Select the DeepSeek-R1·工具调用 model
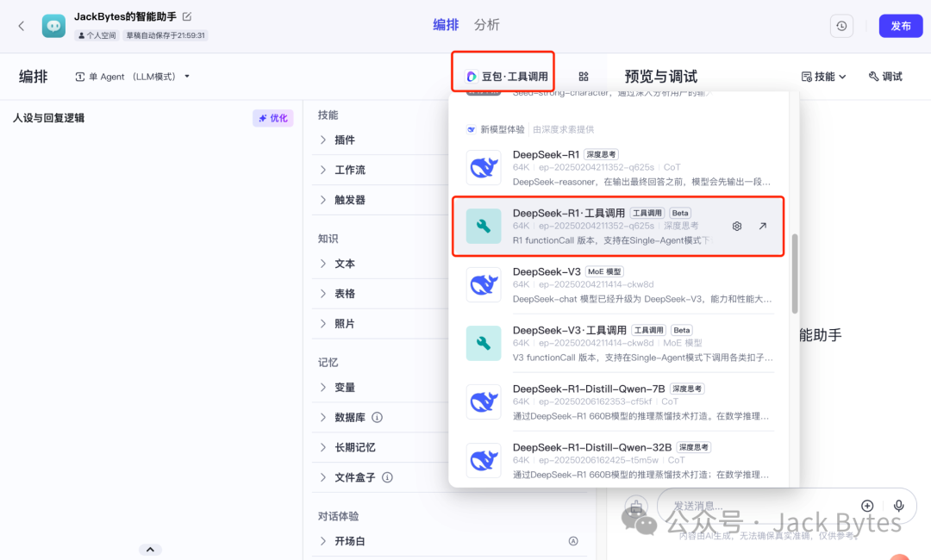 coord(619,227)
